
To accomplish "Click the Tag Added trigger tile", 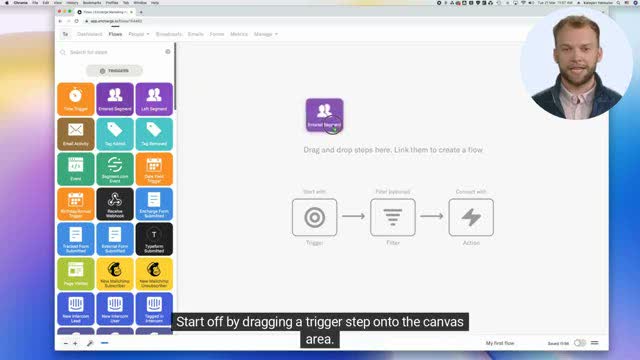I will point(115,134).
